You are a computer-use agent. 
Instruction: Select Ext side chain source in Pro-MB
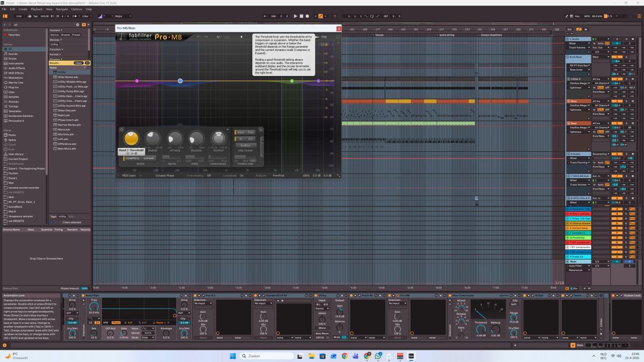(x=251, y=139)
